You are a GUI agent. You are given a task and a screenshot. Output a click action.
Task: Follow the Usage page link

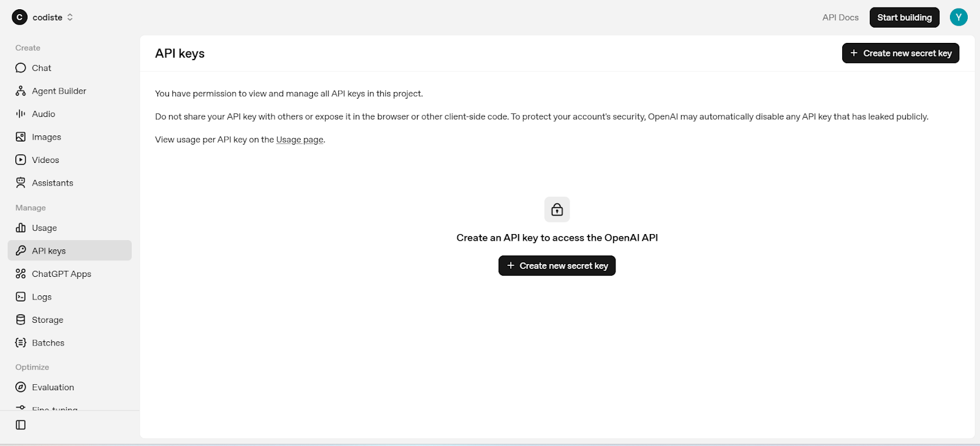300,140
